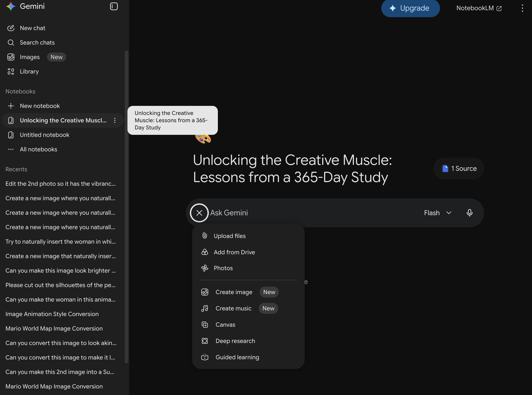Open chat 'Can you convert this image to look akin...'
The height and width of the screenshot is (395, 532).
tap(61, 343)
